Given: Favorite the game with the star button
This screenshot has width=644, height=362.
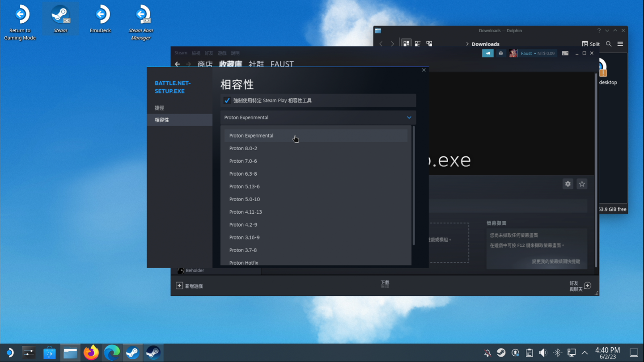Looking at the screenshot, I should point(582,184).
